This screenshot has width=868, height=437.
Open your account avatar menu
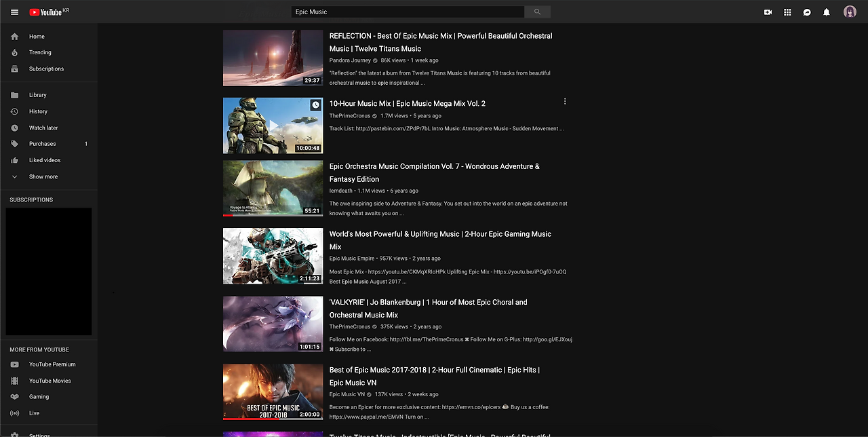(x=850, y=12)
